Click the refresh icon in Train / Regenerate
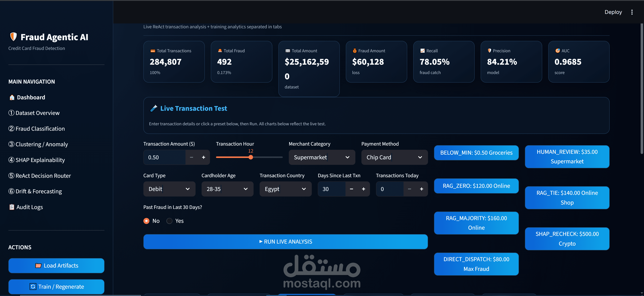The image size is (644, 296). point(33,286)
